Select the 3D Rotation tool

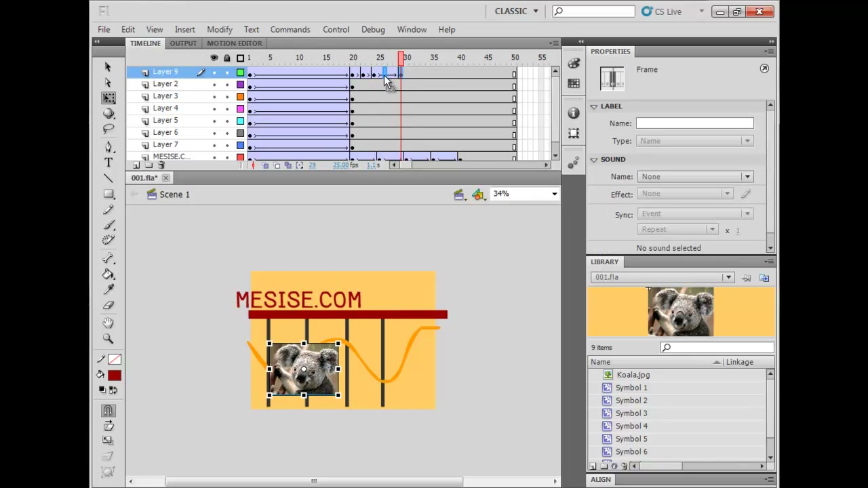tap(108, 114)
